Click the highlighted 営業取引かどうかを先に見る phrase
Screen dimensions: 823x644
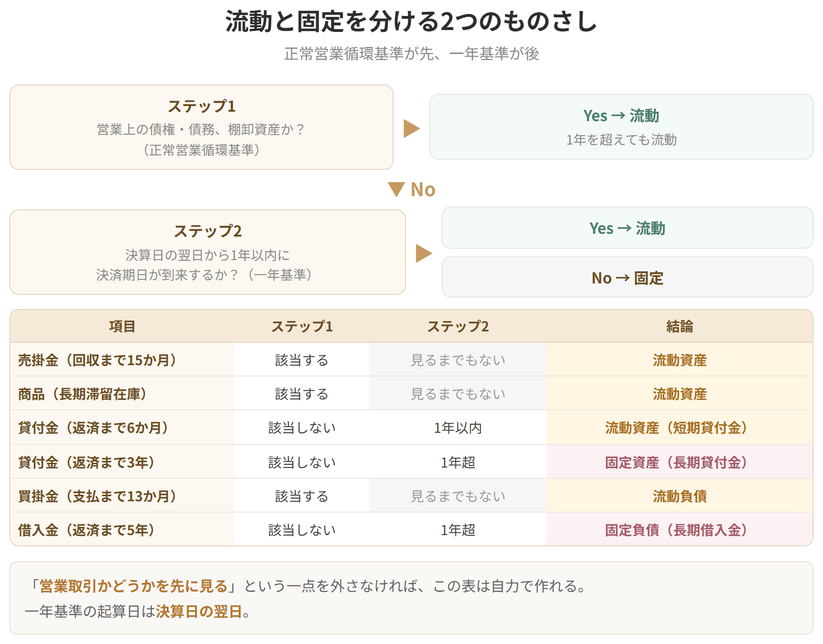point(133,586)
